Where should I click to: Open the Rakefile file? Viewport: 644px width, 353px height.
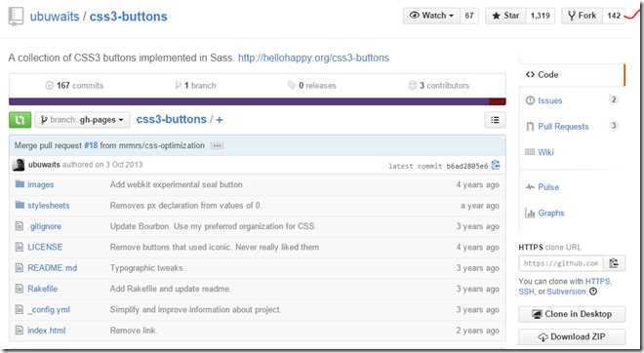click(42, 289)
